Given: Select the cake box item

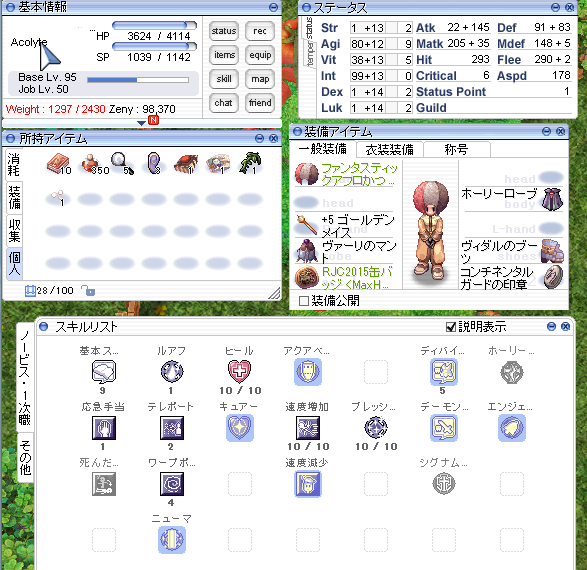Looking at the screenshot, I should click(x=186, y=164).
